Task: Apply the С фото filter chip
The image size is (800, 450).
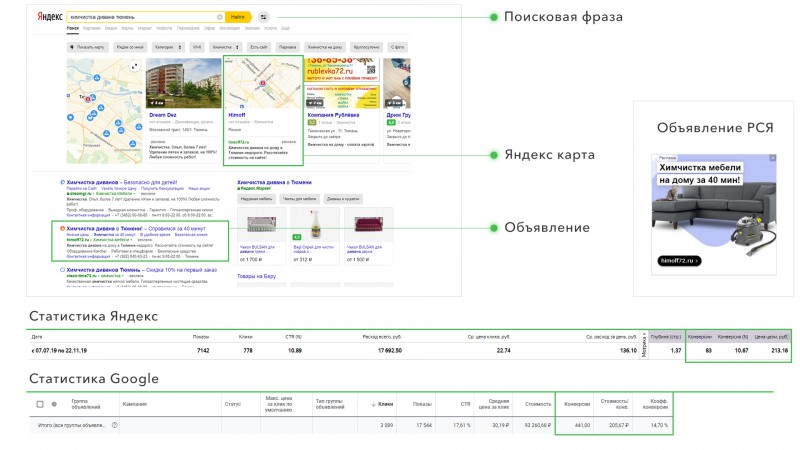Action: point(397,47)
